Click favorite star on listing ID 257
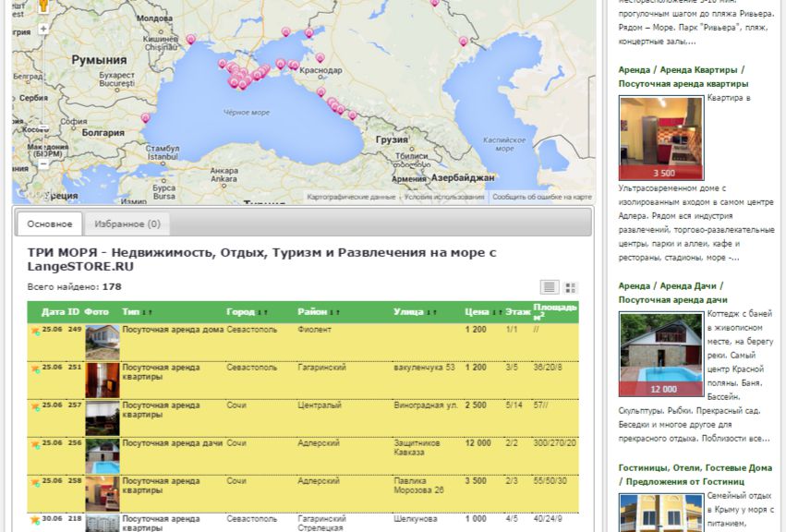 point(35,406)
